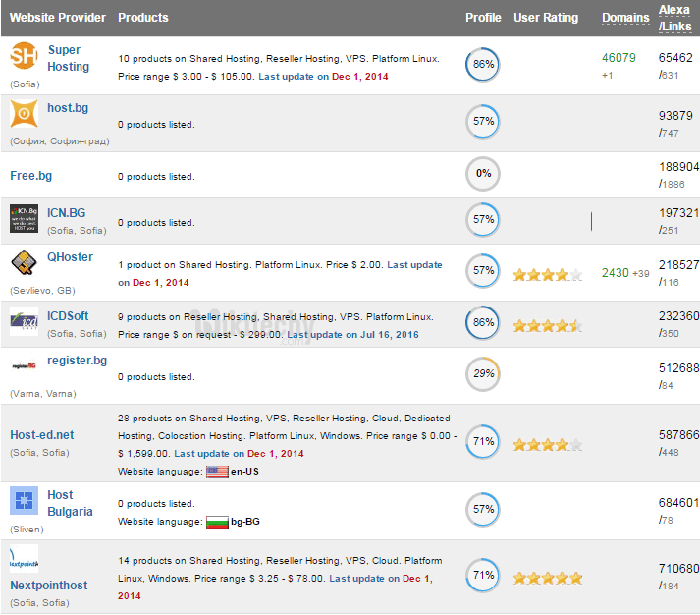Click QHoster's '1 product on Shared Hosting' text

click(x=185, y=265)
